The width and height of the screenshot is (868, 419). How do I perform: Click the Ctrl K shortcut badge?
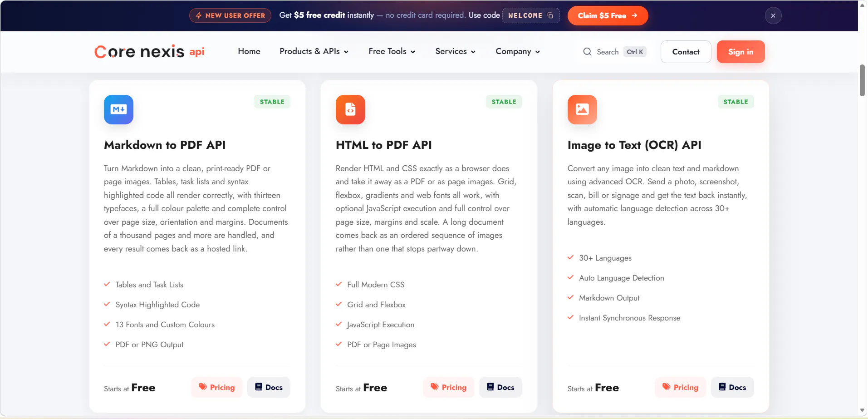click(x=635, y=52)
